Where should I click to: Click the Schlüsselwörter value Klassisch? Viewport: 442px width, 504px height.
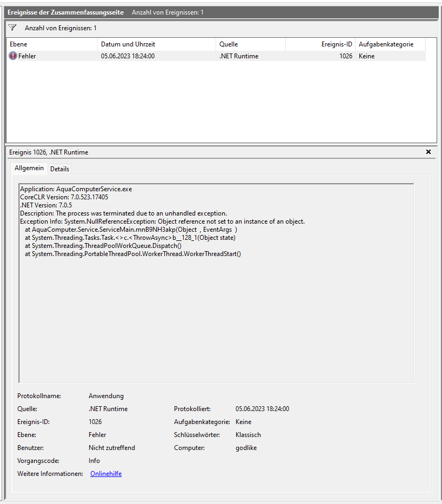pos(248,434)
